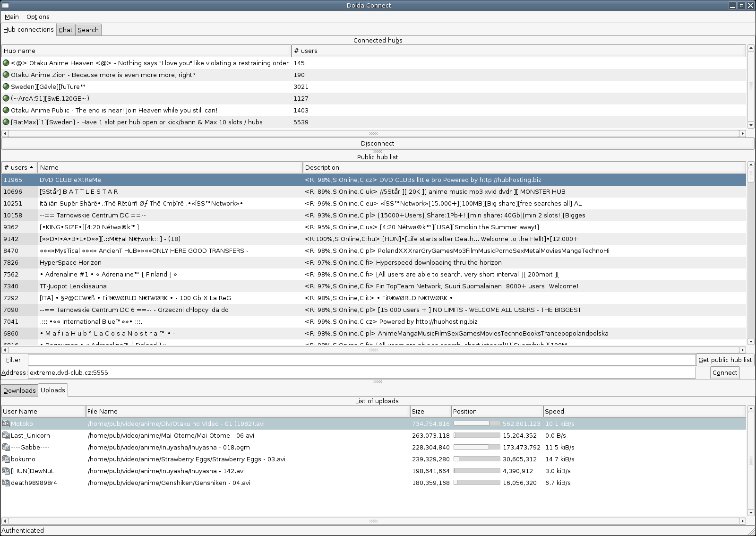Viewport: 756px width, 536px height.
Task: Click progress bar of Inuyasha - 018.ogm upload
Action: click(x=477, y=447)
